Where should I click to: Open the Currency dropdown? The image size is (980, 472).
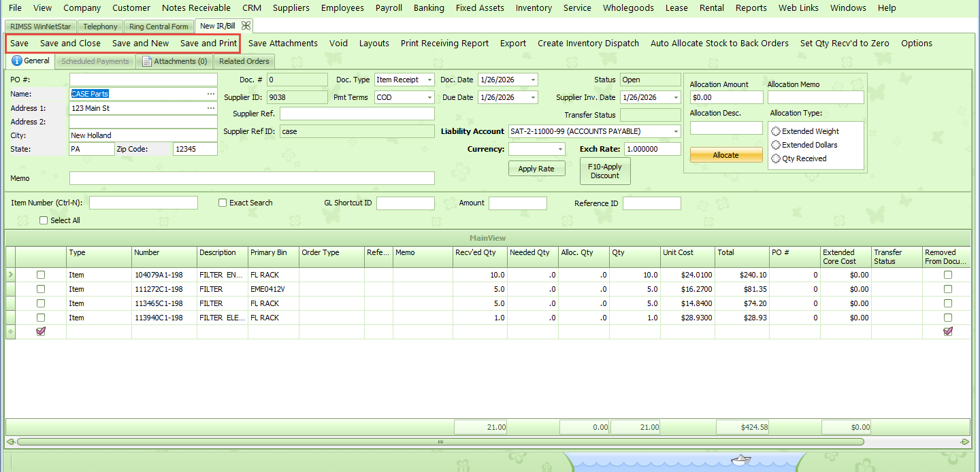tap(560, 149)
